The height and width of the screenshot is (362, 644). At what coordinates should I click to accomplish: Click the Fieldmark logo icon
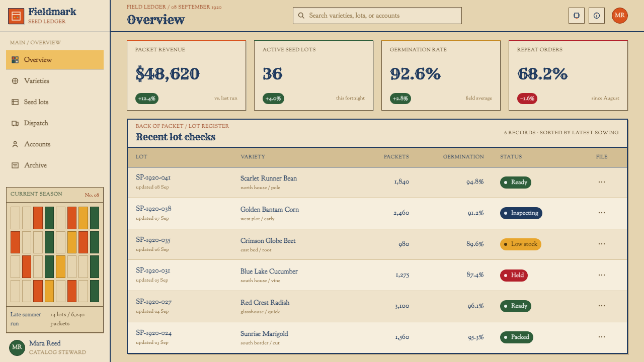pyautogui.click(x=16, y=16)
